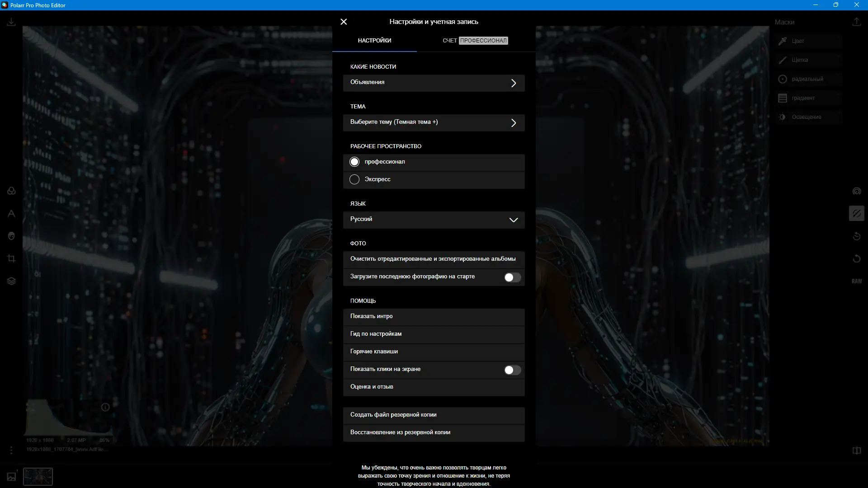Click Создать файл резервной копии
The image size is (868, 488).
tap(434, 415)
